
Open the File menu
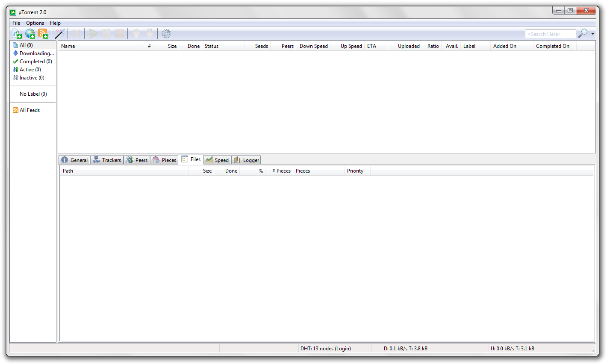tap(16, 23)
